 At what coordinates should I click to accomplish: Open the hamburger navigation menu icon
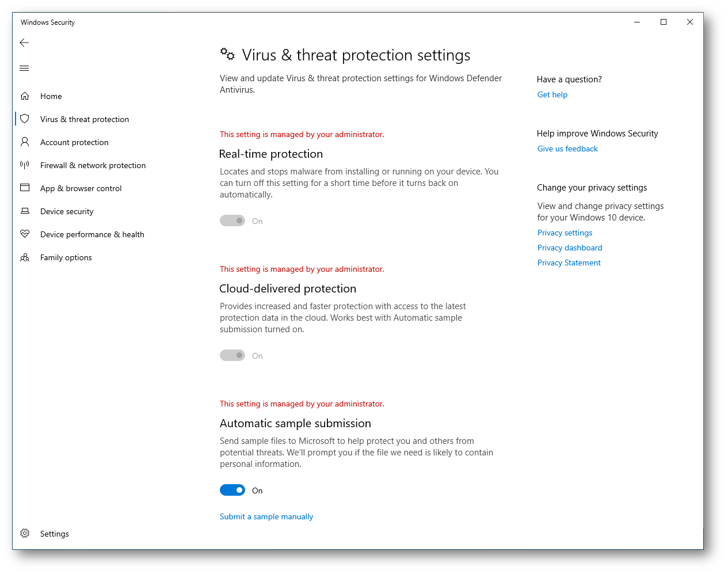click(24, 68)
